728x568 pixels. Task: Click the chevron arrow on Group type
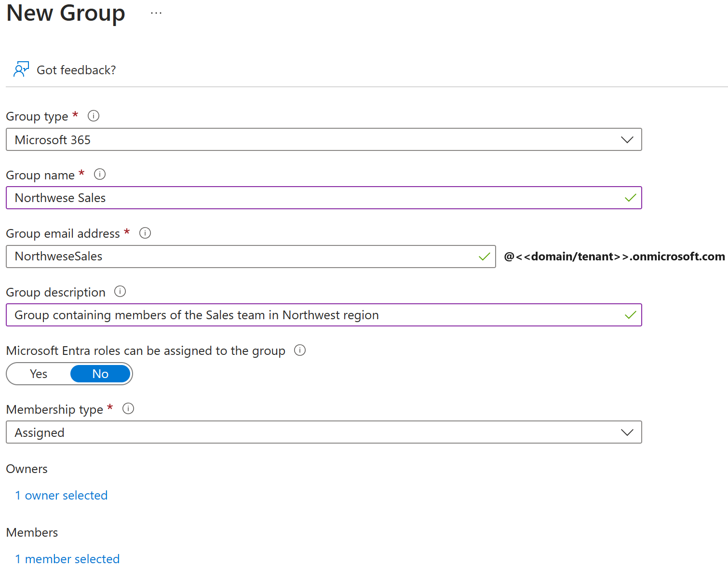tap(627, 140)
